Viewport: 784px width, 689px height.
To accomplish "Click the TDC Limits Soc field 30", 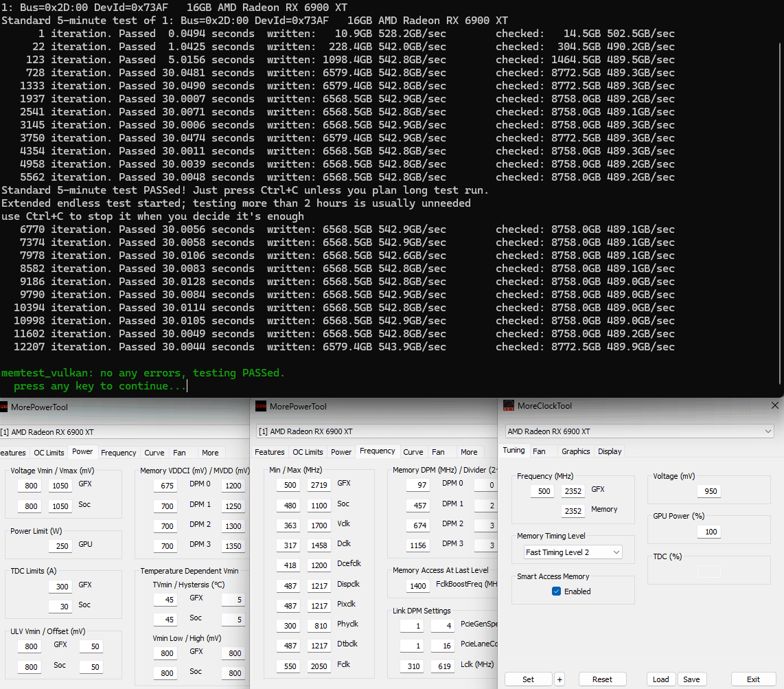I will coord(61,607).
